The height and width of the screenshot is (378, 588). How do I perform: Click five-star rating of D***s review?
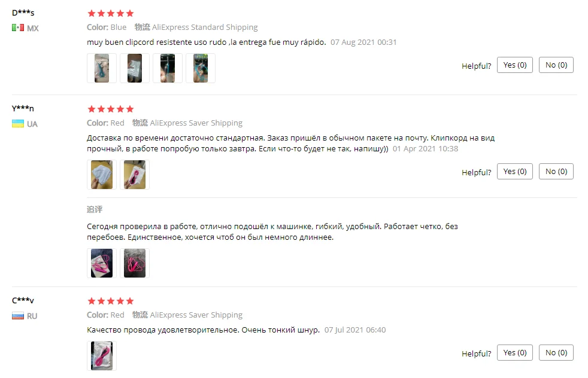[111, 14]
